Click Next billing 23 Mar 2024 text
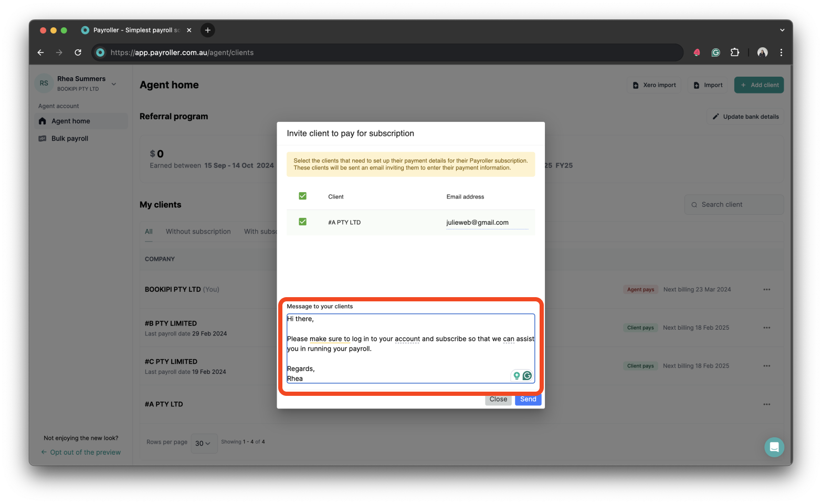This screenshot has height=504, width=822. pos(697,289)
